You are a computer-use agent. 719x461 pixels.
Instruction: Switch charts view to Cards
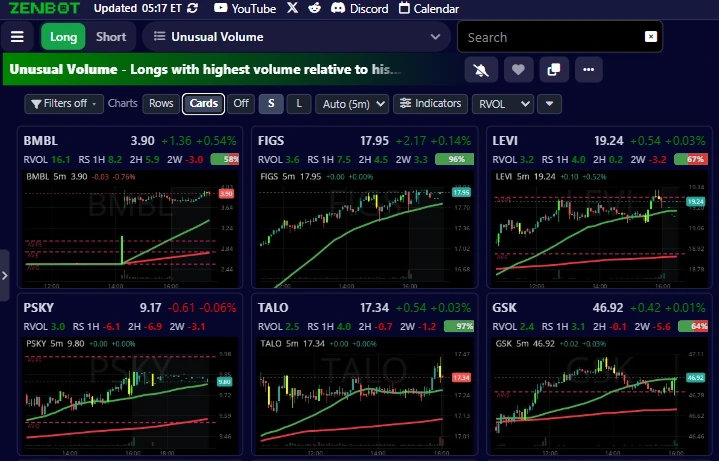(204, 104)
